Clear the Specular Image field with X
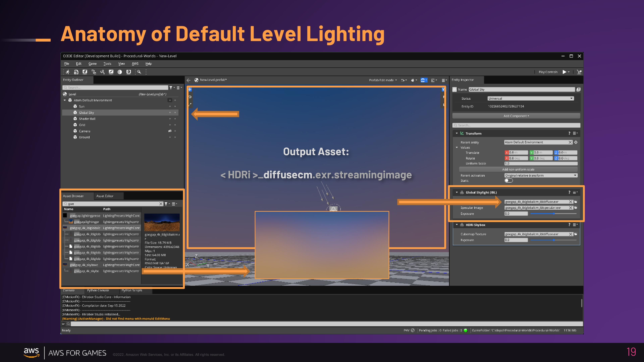Viewport: 644px width, 362px height. 571,208
